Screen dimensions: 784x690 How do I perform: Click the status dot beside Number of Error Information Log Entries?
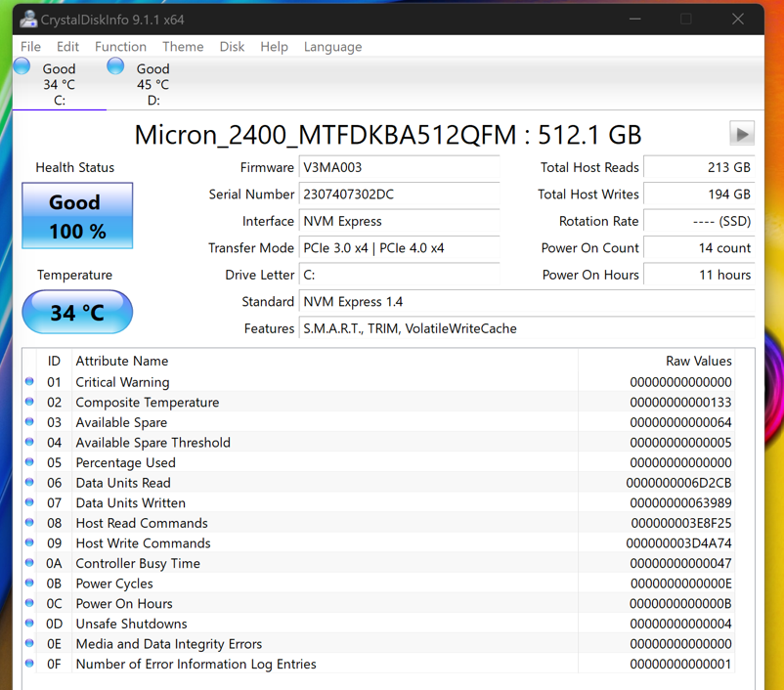(29, 664)
